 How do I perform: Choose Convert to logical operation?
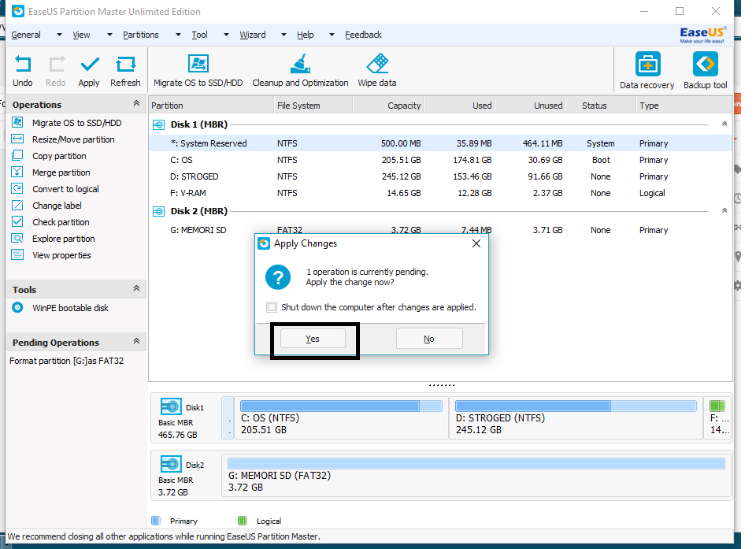(x=65, y=189)
